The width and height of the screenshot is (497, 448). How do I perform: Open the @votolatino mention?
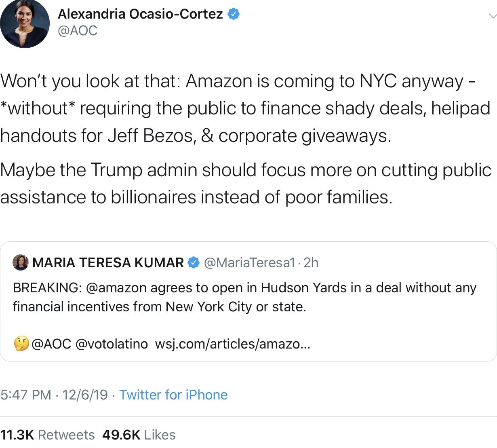pyautogui.click(x=112, y=344)
